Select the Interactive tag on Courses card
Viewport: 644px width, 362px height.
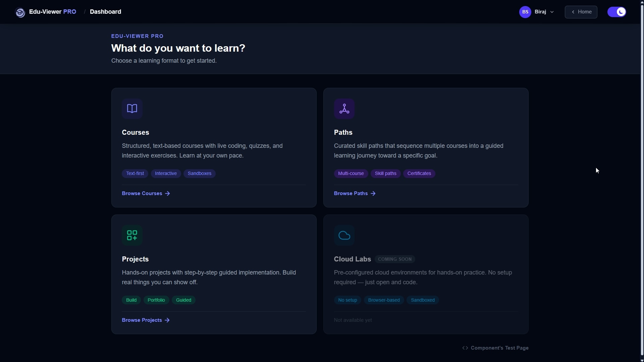click(166, 174)
